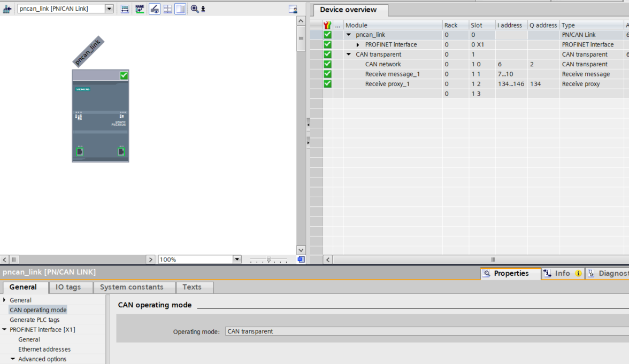Expand the General tree node

click(x=4, y=300)
